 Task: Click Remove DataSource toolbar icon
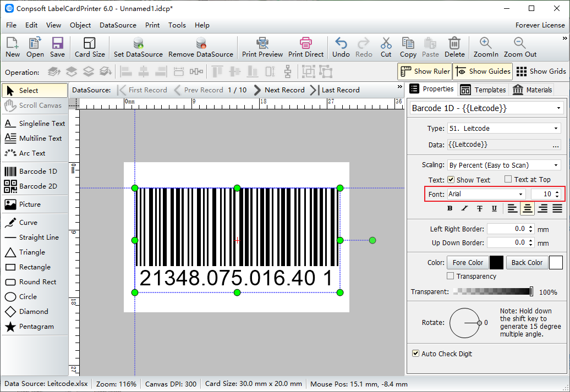click(201, 47)
